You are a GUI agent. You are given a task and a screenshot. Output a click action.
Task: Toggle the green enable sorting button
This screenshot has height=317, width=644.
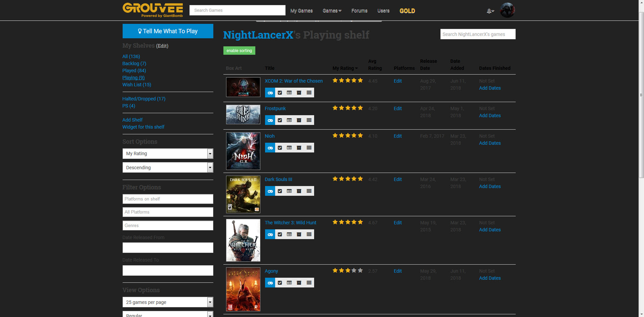(x=239, y=51)
